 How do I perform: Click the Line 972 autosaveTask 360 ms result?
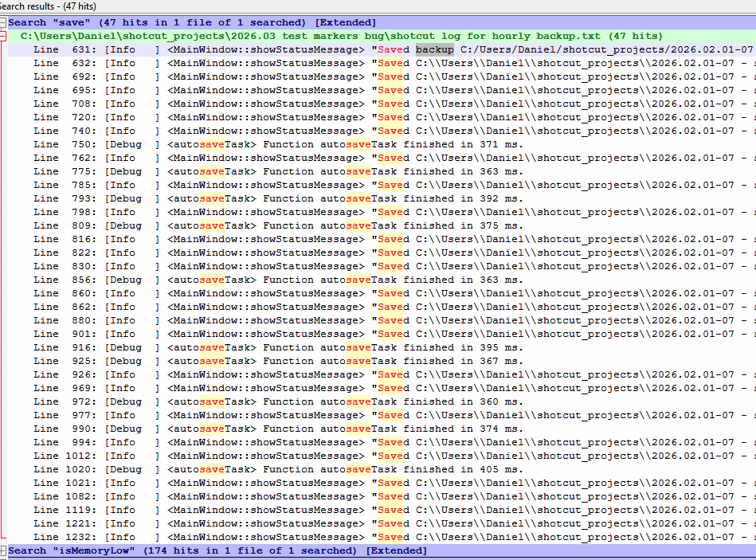coord(319,401)
